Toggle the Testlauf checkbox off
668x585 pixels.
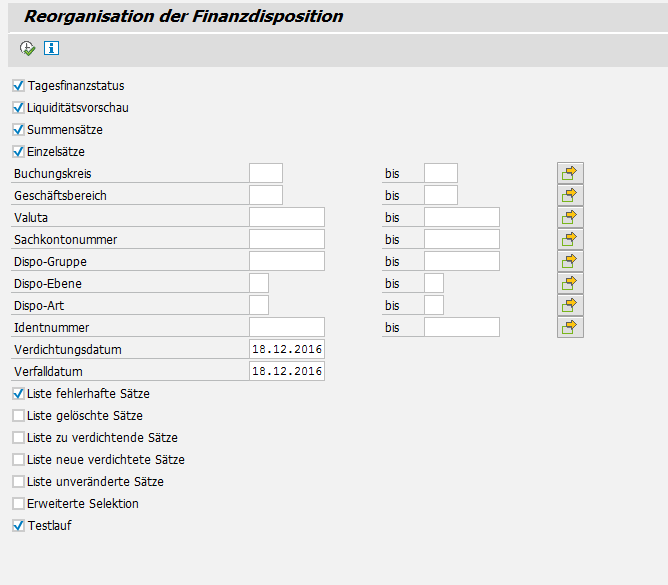pos(18,526)
